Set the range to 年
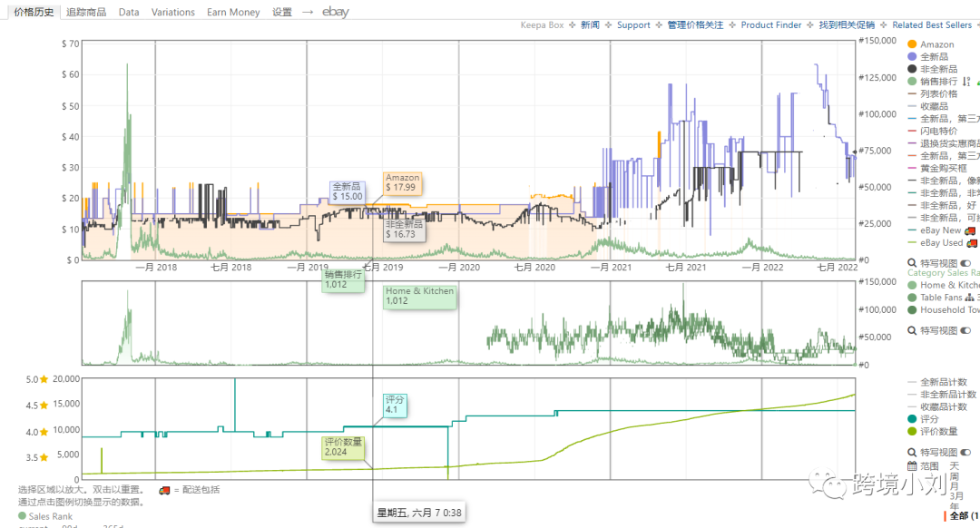This screenshot has width=980, height=528. (955, 506)
